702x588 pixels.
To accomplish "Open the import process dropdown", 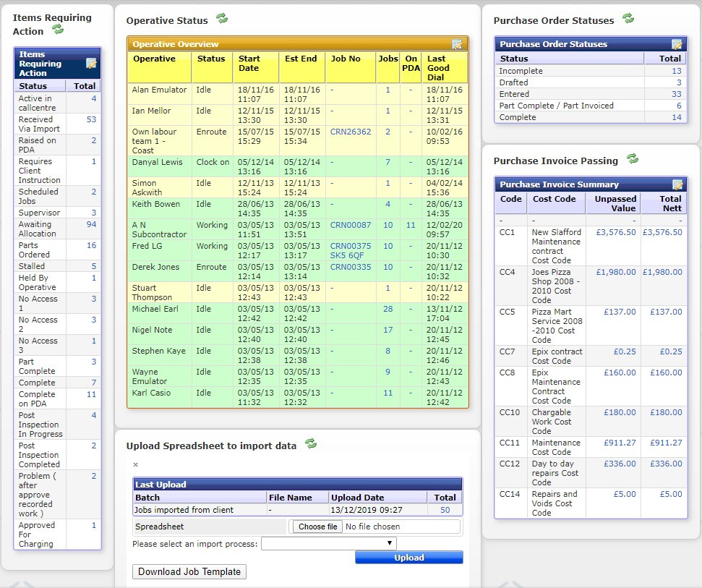I will pos(329,544).
